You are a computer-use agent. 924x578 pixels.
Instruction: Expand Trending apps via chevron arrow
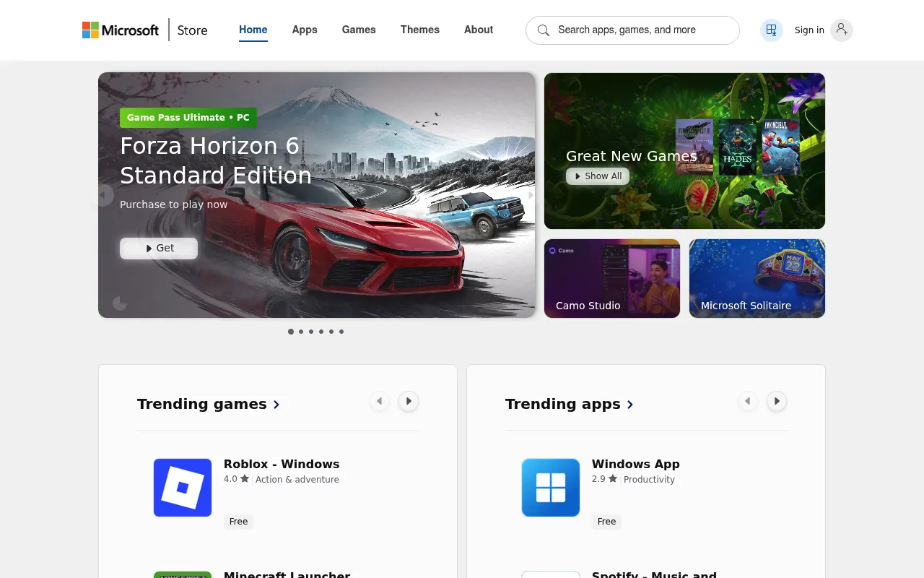pos(630,405)
